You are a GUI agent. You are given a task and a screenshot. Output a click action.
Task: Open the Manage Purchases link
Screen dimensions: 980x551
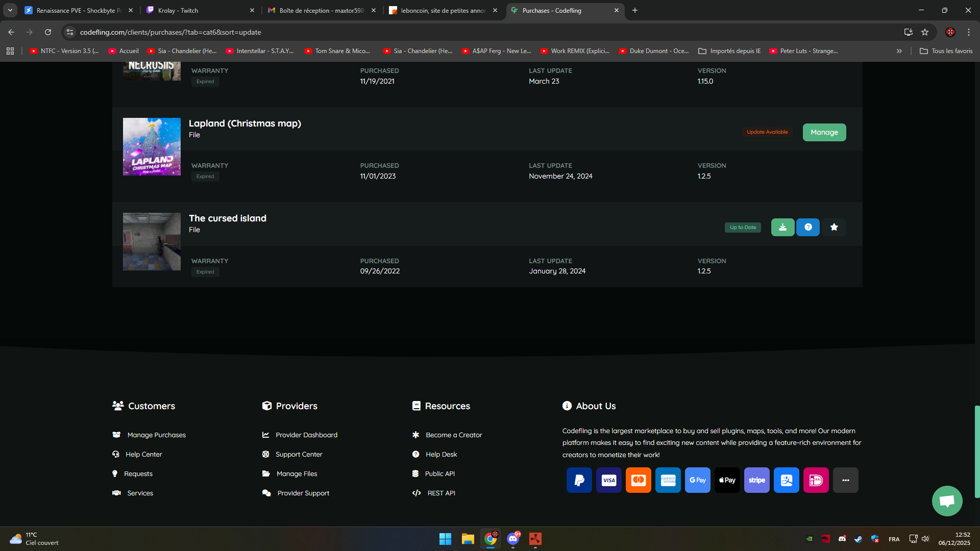156,435
